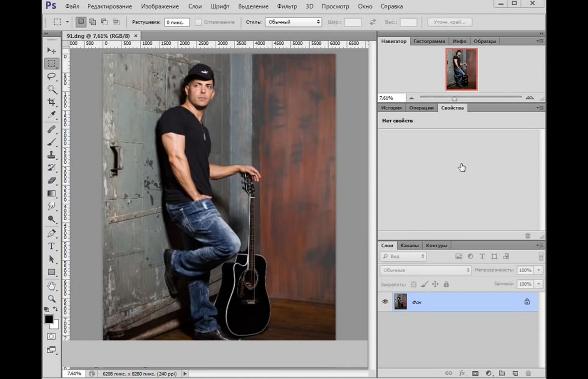The height and width of the screenshot is (379, 588).
Task: Open Заливка slider arrow
Action: click(539, 284)
